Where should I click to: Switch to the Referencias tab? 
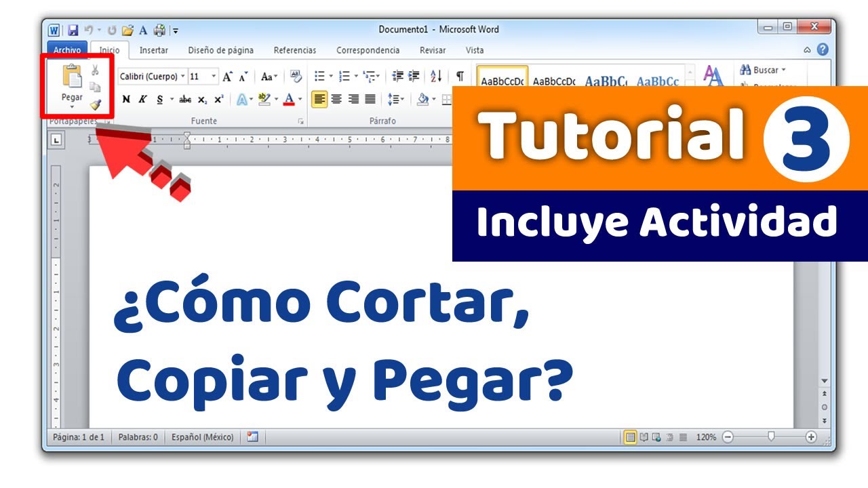click(295, 50)
